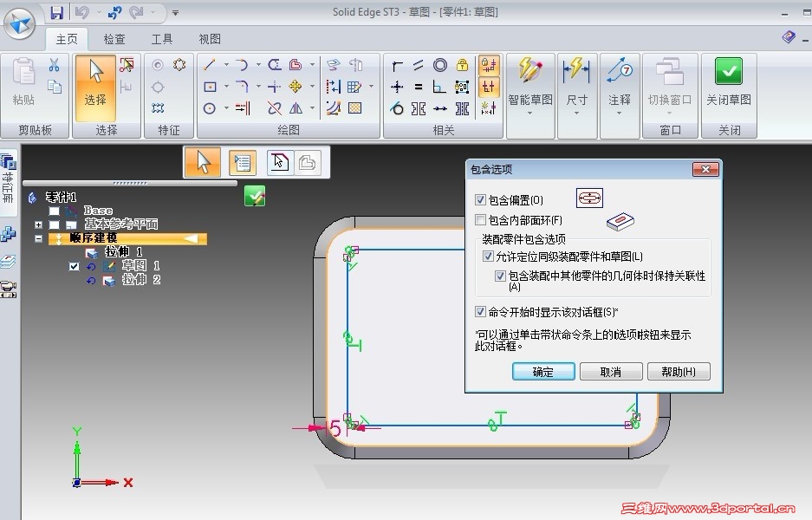
Task: Apply the Parallel constraint icon
Action: click(x=419, y=65)
